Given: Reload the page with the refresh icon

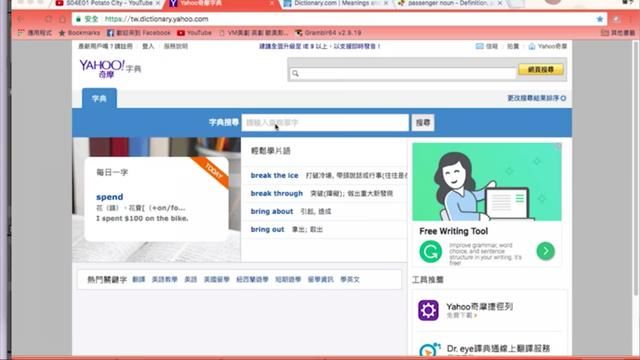Looking at the screenshot, I should coord(49,19).
